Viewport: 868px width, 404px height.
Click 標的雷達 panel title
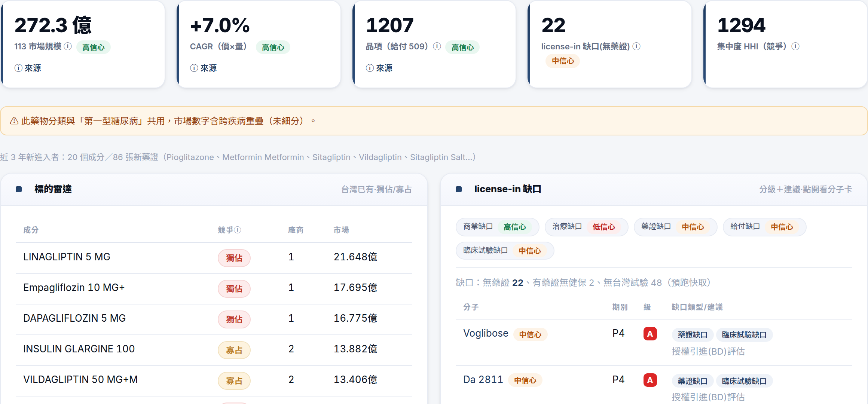coord(53,189)
